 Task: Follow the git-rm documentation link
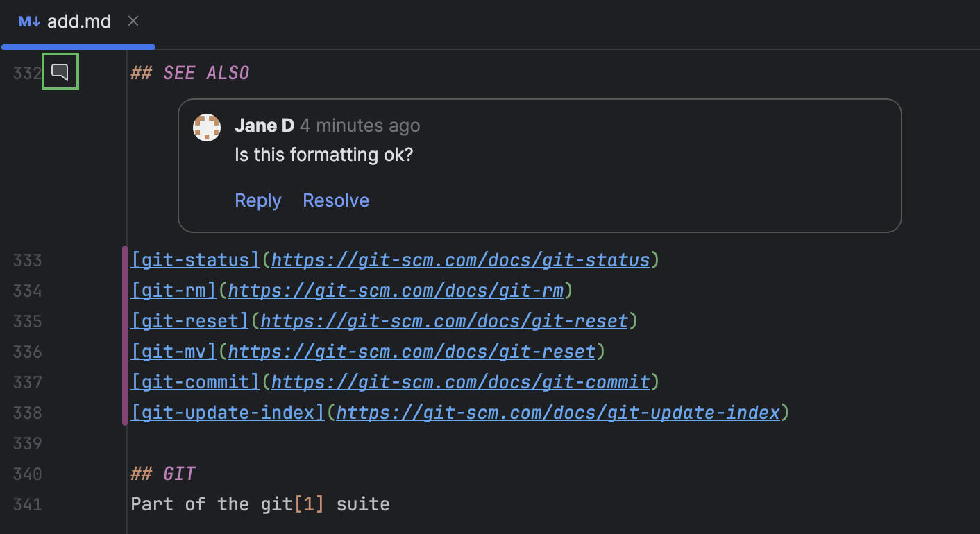[173, 290]
